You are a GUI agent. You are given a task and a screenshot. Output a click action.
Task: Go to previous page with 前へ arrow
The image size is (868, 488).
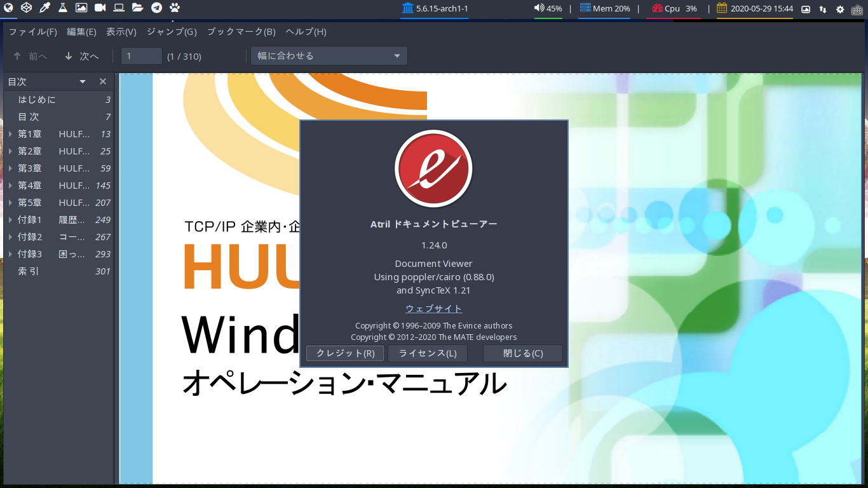[x=30, y=56]
